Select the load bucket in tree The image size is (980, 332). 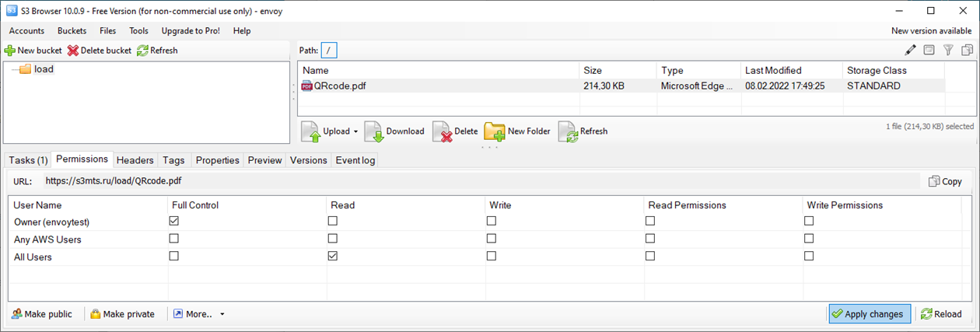(x=44, y=69)
